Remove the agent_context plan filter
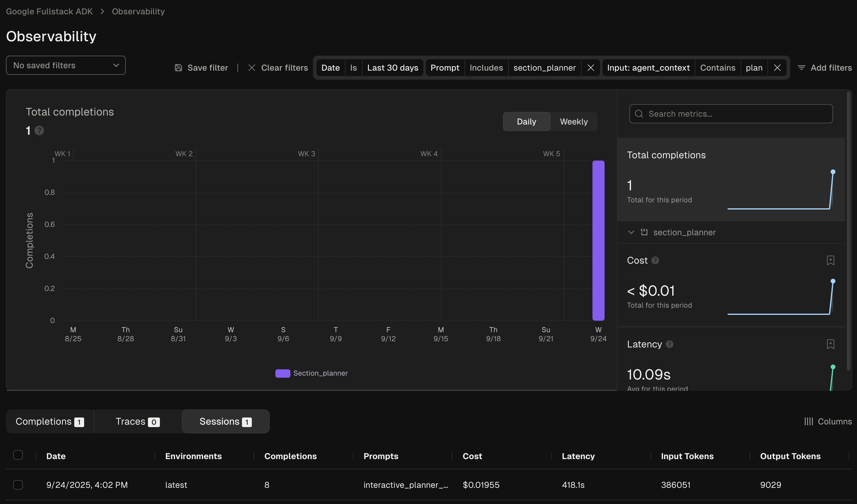The image size is (857, 504). point(777,68)
